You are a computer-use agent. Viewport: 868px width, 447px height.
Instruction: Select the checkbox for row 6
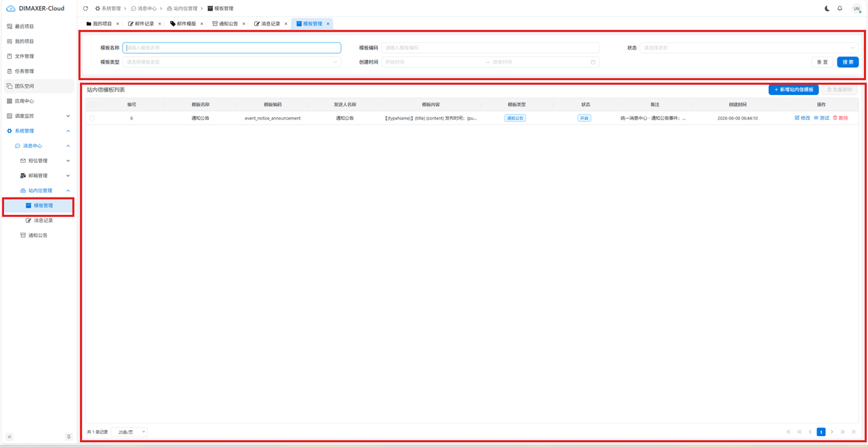pos(92,118)
